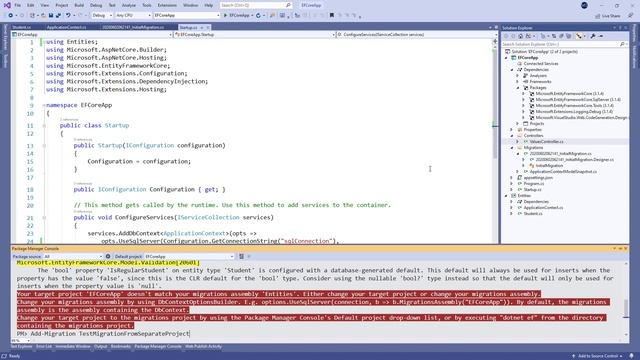Switch to the Student.cs tab

click(22, 27)
